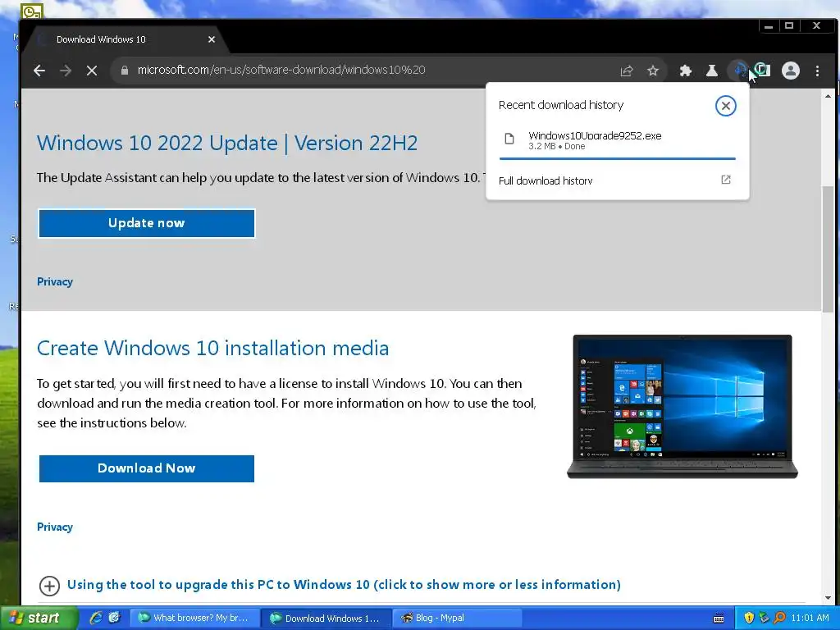Click the orange magnifier tray icon
This screenshot has width=840, height=630.
click(779, 619)
